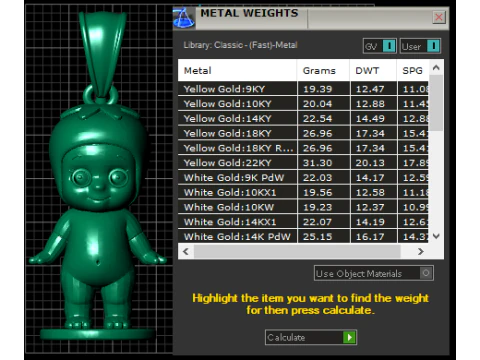Select the Yellow Gold:22KY row

(x=303, y=163)
